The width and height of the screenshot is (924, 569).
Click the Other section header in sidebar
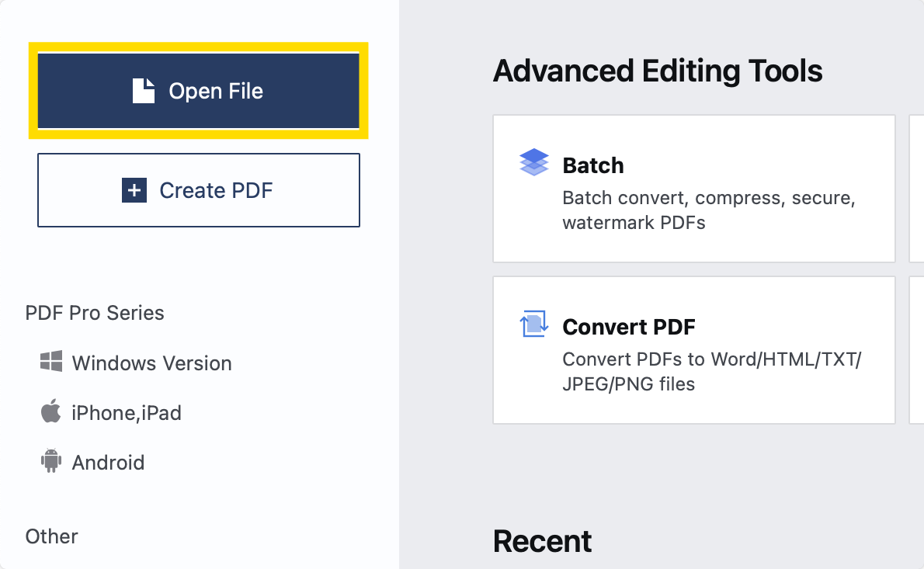click(52, 536)
